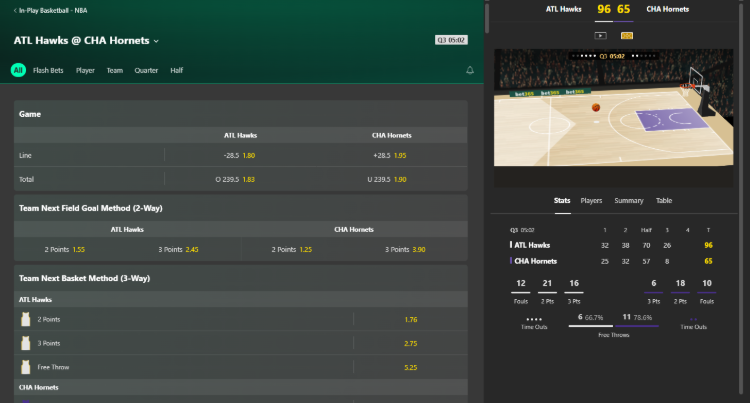
Task: Click jersey icon beside 3 Points row
Action: 26,343
